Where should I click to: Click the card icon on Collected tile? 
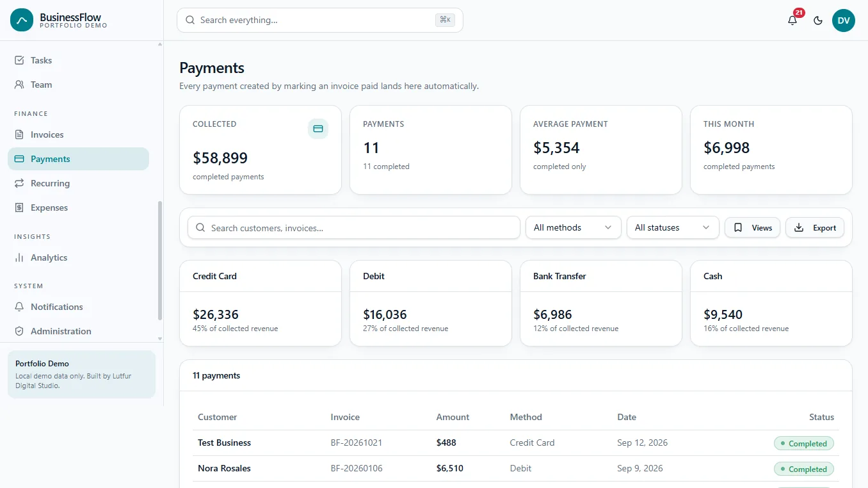click(x=318, y=129)
